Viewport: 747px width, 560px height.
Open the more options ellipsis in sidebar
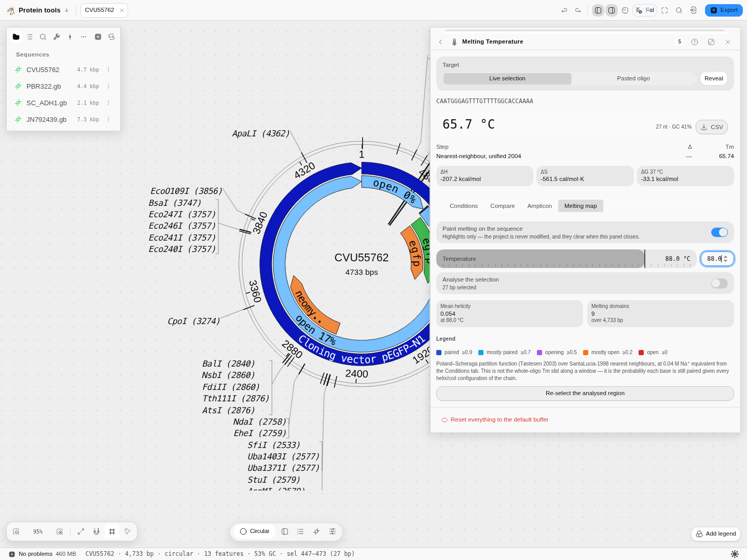click(84, 37)
